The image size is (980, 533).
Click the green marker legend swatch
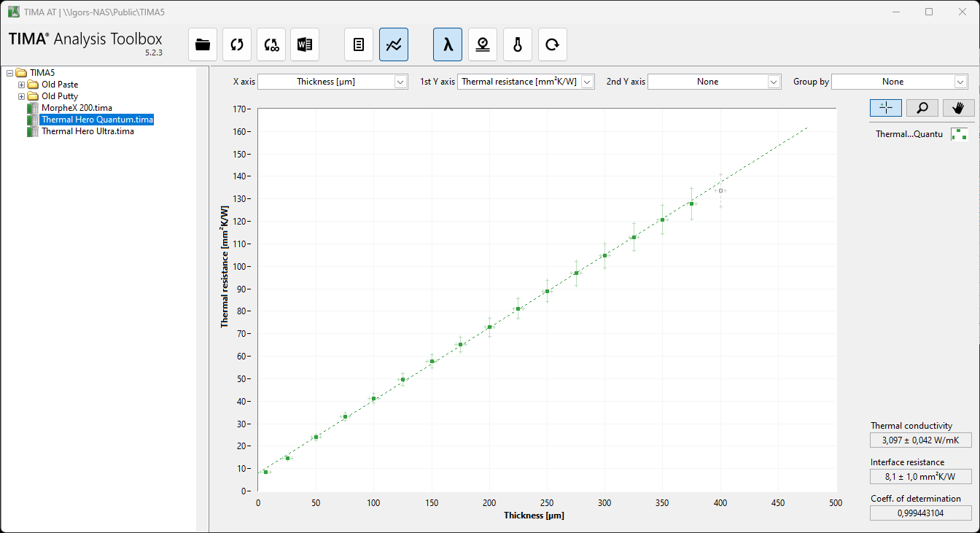click(960, 133)
